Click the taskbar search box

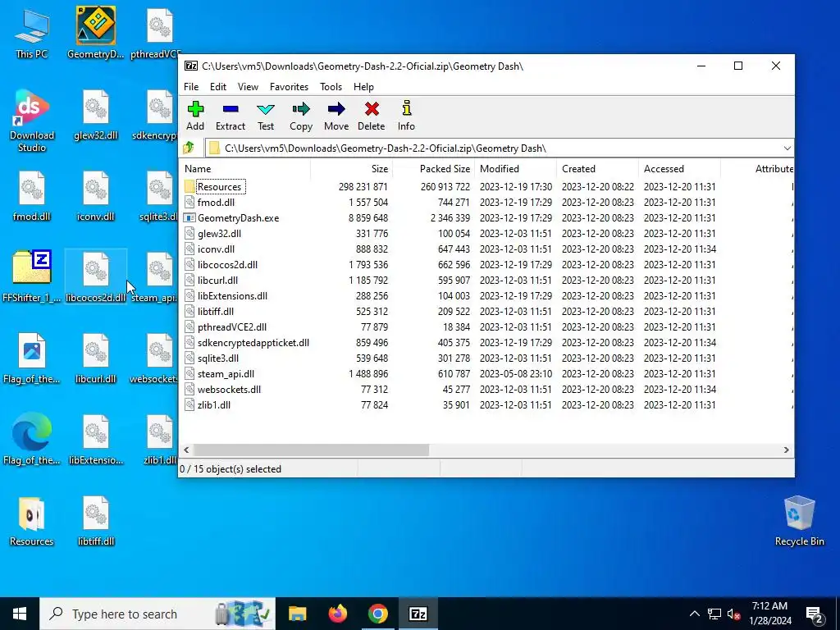point(157,614)
